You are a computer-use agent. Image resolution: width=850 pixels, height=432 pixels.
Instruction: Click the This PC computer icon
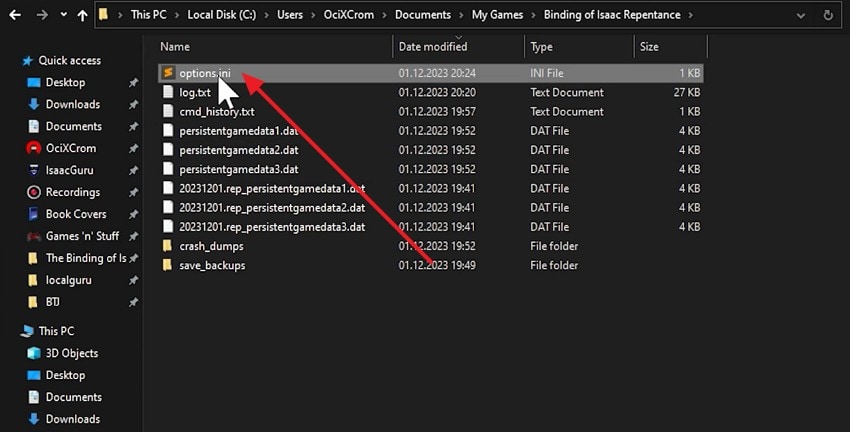point(27,331)
